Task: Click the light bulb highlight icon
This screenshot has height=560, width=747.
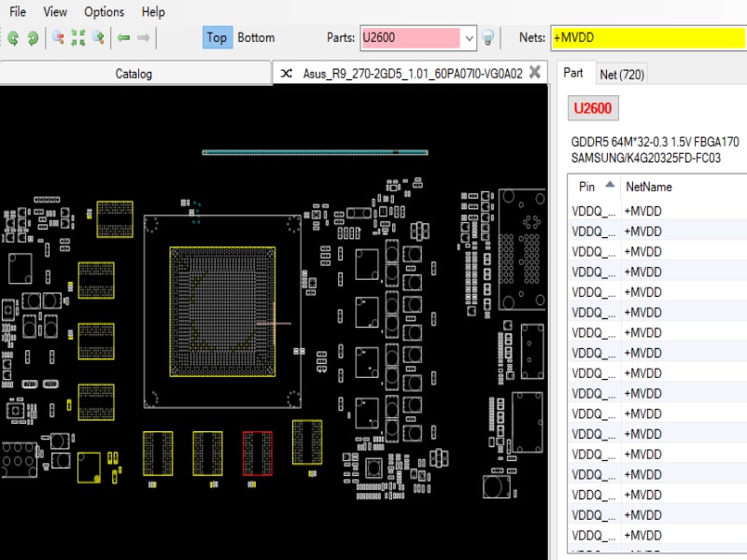Action: 487,37
